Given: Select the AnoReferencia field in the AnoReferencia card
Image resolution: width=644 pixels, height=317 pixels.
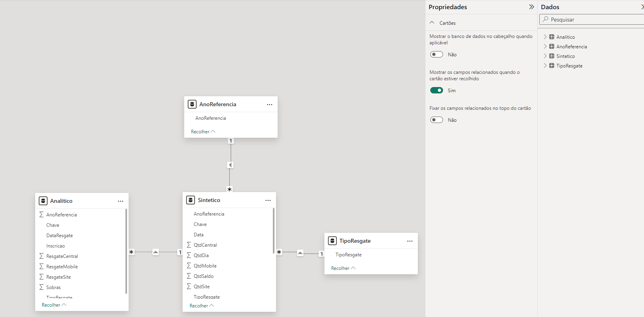Looking at the screenshot, I should point(211,118).
